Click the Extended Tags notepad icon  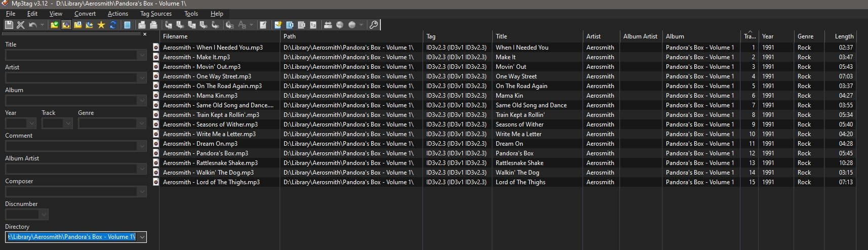(263, 25)
